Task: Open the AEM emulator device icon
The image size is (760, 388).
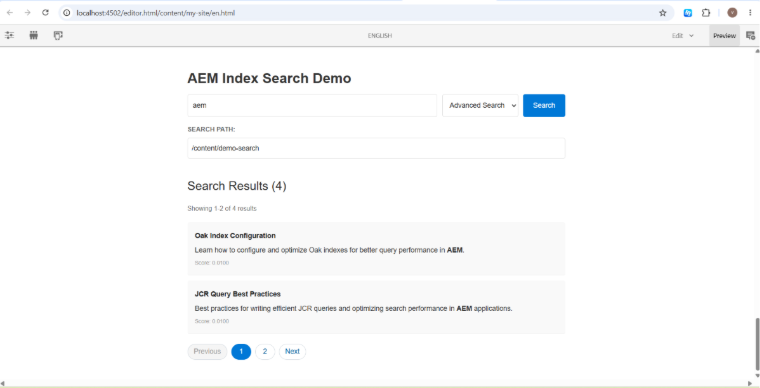Action: 58,35
